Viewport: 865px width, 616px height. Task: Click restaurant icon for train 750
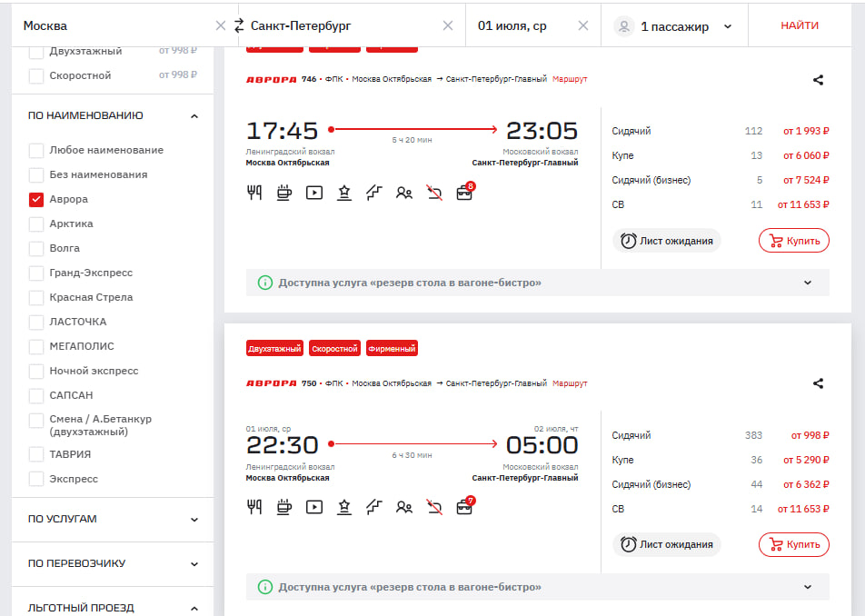(x=254, y=507)
